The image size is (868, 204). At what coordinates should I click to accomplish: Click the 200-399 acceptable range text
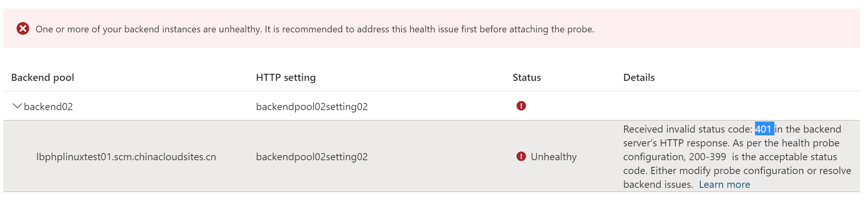707,157
